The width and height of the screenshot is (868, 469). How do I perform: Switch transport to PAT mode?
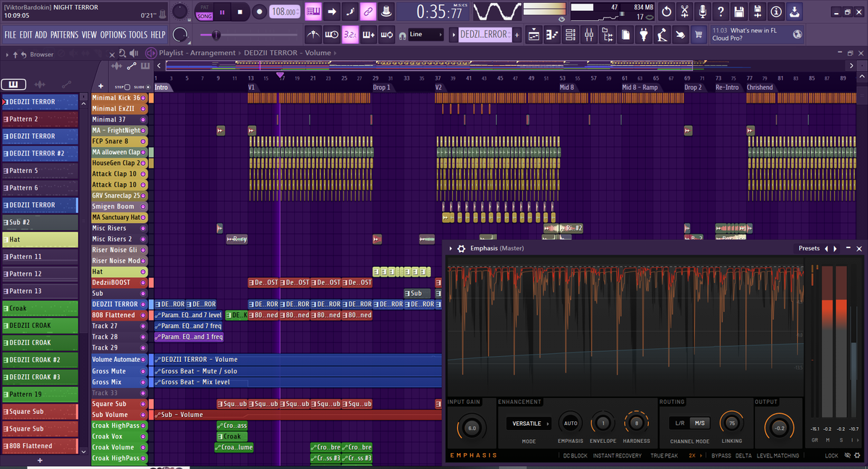click(x=205, y=7)
